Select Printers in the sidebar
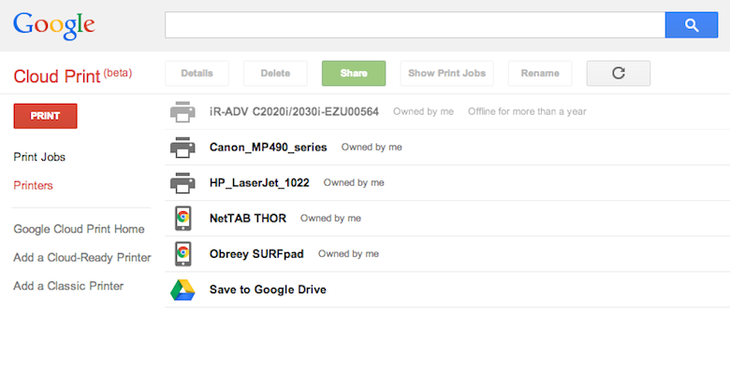This screenshot has width=730, height=370. 33,185
